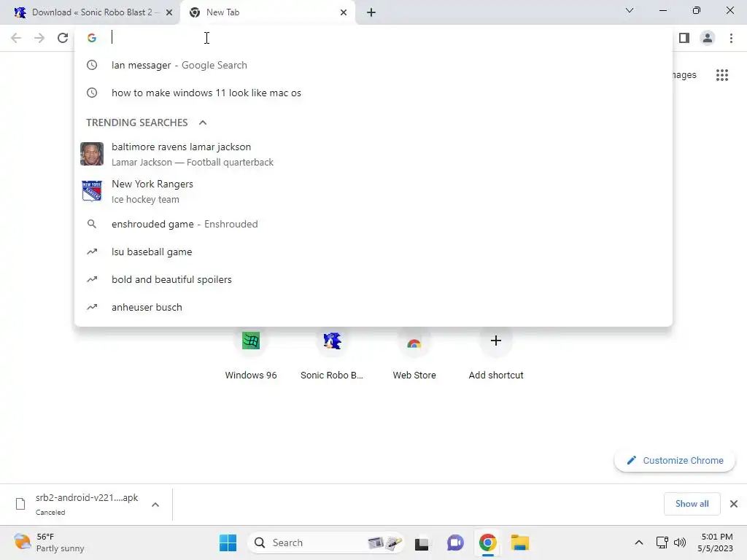Select 'lan messager' history suggestion
This screenshot has height=560, width=747.
pos(373,65)
